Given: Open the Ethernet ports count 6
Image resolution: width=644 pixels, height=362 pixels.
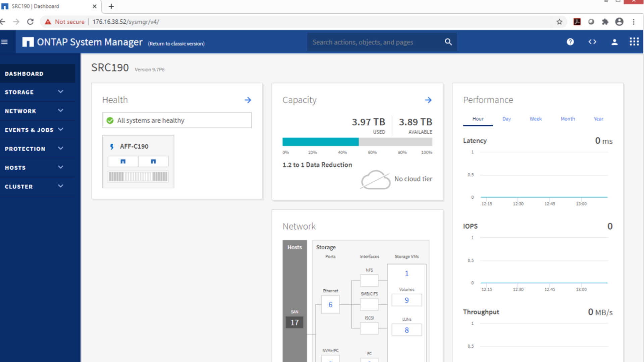Looking at the screenshot, I should [330, 304].
